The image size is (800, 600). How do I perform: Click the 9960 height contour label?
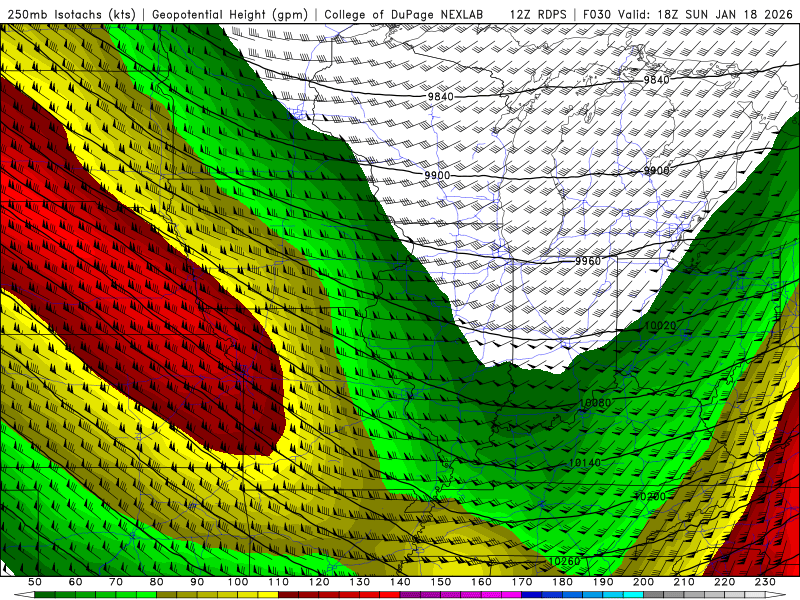click(588, 261)
